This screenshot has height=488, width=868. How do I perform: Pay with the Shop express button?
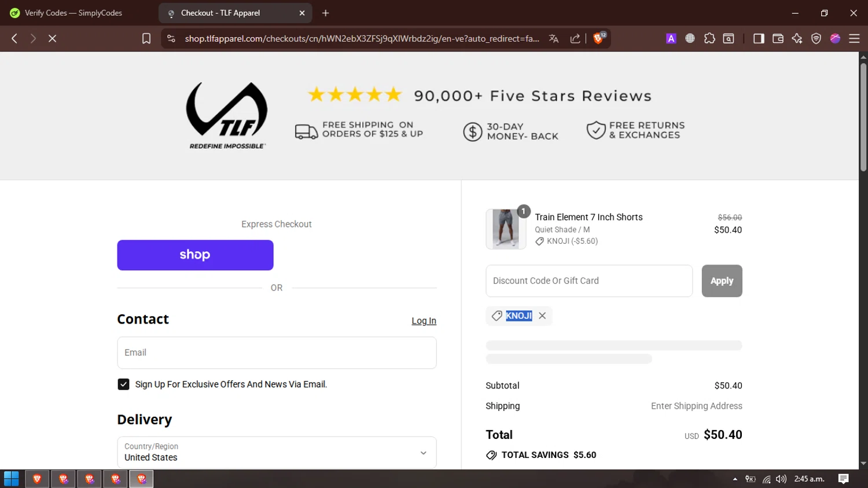pyautogui.click(x=195, y=255)
